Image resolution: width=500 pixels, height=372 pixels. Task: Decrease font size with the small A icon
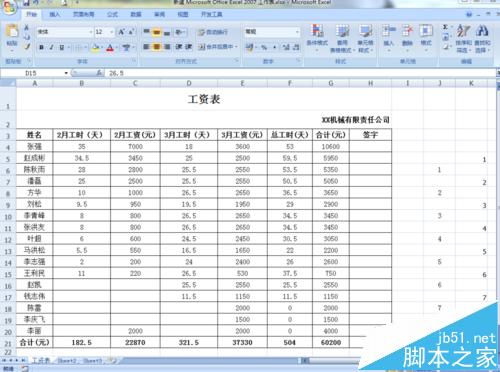coord(131,32)
